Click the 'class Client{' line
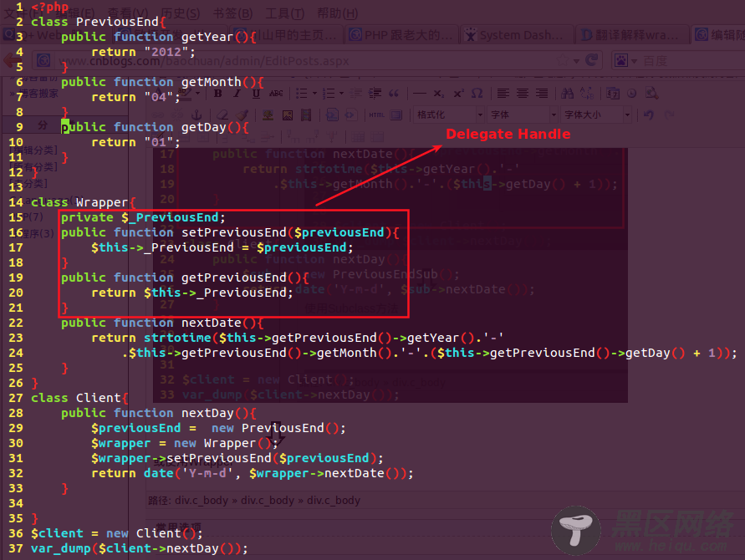Screen dimensions: 745x560 (x=79, y=398)
